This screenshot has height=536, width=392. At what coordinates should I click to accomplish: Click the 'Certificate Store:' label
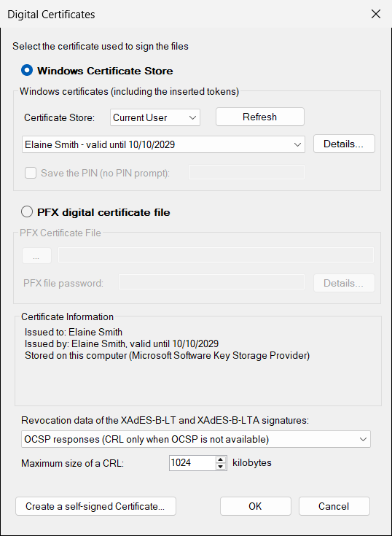tap(60, 117)
